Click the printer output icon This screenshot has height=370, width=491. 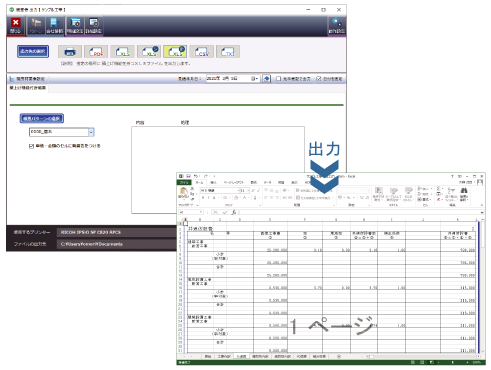point(70,52)
